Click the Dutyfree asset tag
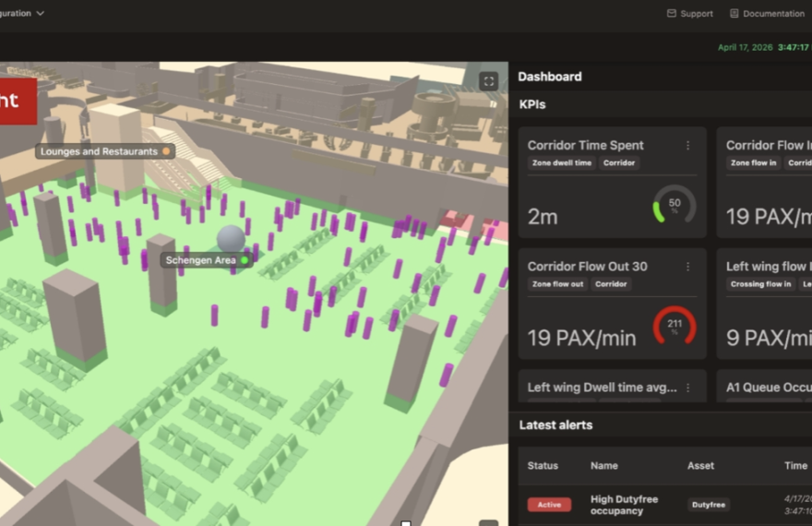Viewport: 812px width, 526px height. (x=708, y=505)
